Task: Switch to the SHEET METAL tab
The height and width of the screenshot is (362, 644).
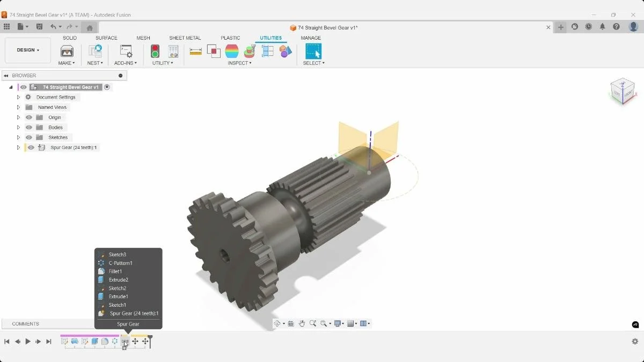Action: click(x=185, y=38)
